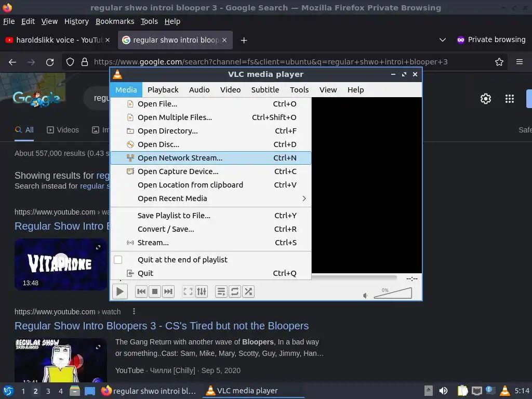Open a new Firefox tab
The image size is (532, 399).
(x=244, y=41)
